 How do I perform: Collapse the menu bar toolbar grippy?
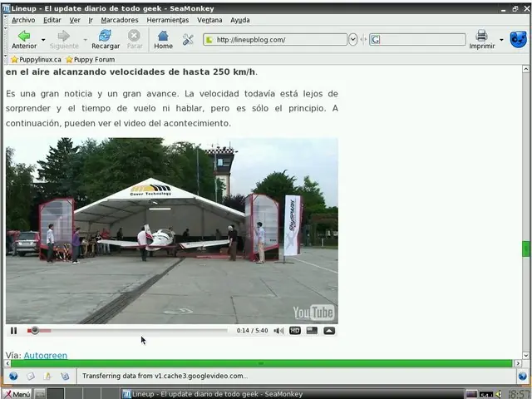tap(6, 20)
